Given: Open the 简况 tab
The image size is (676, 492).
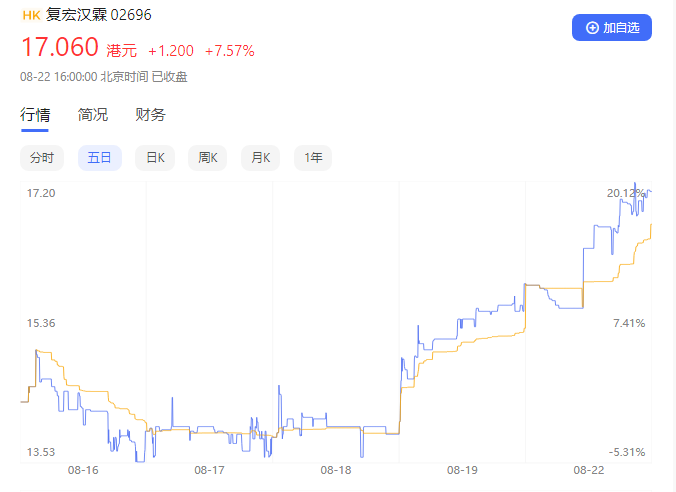Looking at the screenshot, I should point(93,115).
